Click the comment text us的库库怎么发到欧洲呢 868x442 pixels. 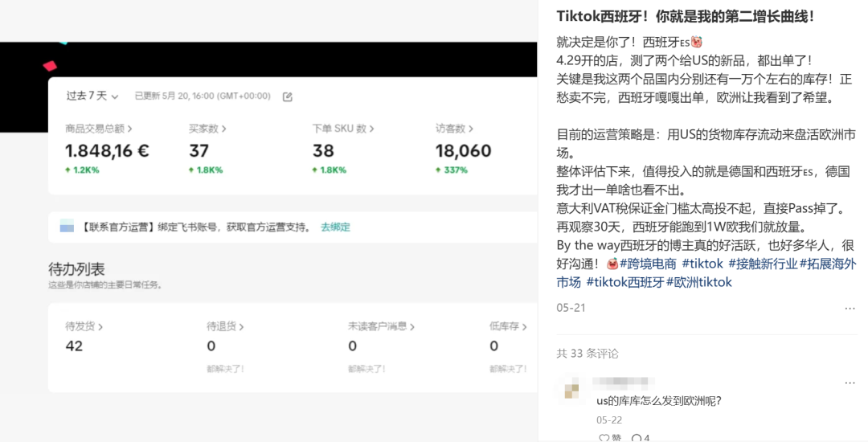click(x=659, y=401)
